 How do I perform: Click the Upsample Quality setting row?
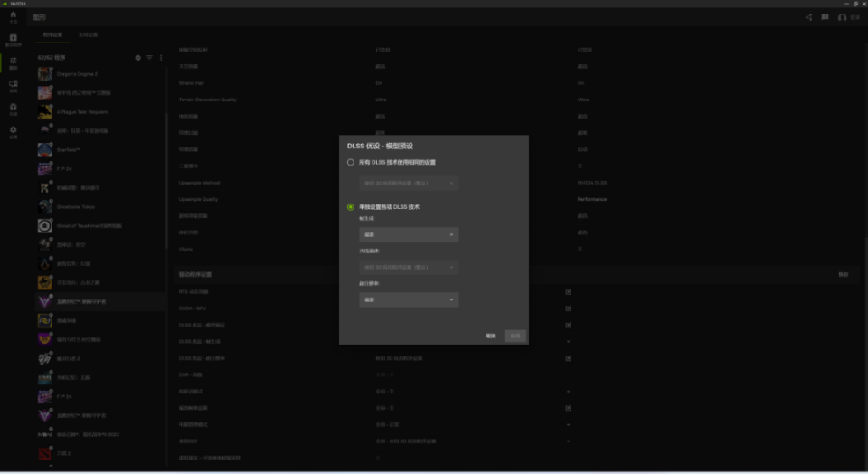point(517,199)
